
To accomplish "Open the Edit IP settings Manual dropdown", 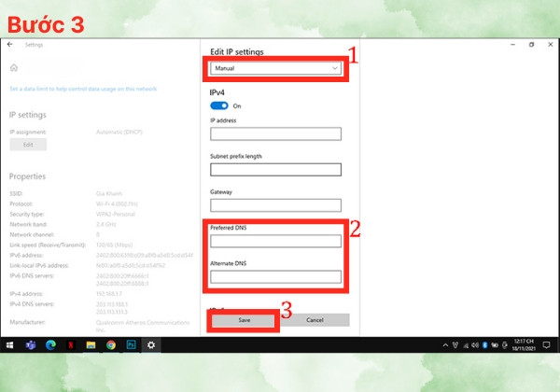I will [x=275, y=68].
